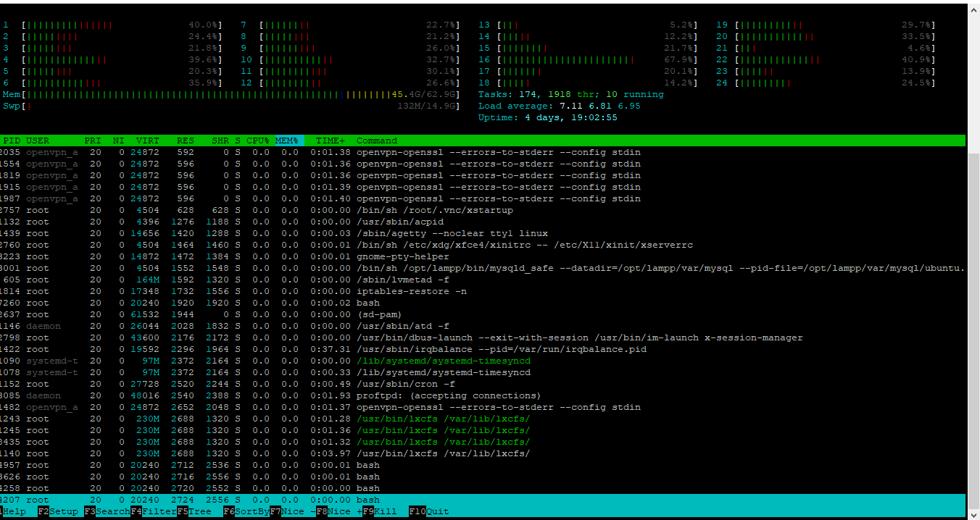Click the Load average text
The image size is (980, 520).
pyautogui.click(x=560, y=106)
